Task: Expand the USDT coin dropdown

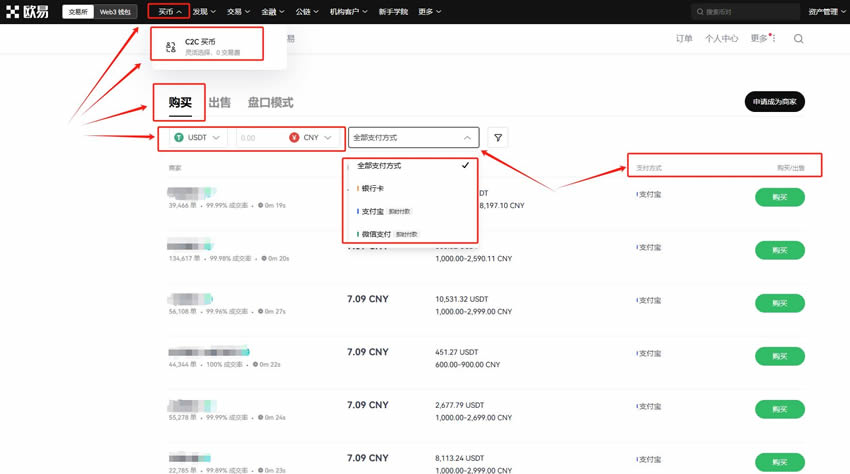Action: (x=216, y=138)
